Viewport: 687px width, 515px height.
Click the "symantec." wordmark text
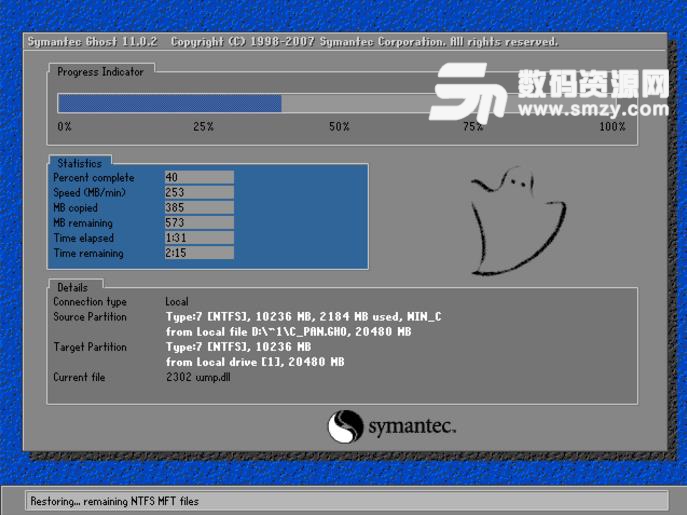(x=412, y=426)
